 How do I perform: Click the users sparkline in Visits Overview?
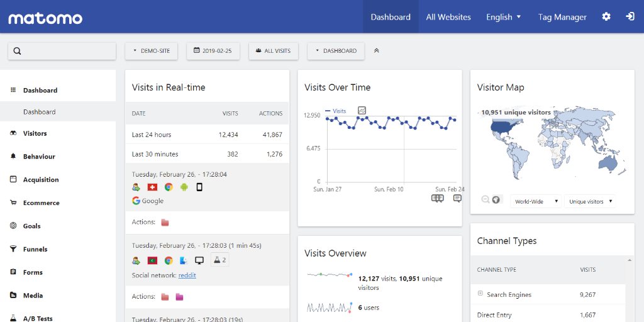pos(330,307)
